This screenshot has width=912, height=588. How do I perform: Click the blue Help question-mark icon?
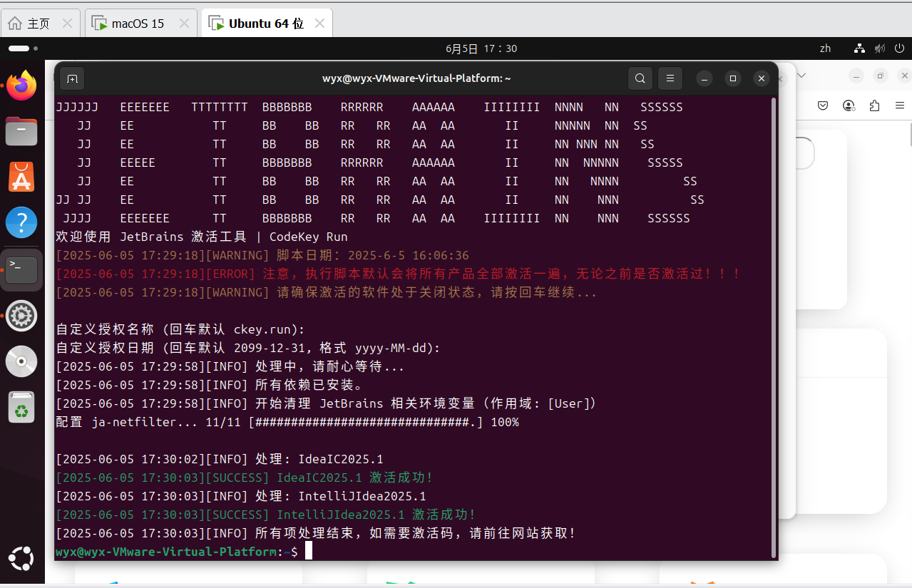(21, 222)
